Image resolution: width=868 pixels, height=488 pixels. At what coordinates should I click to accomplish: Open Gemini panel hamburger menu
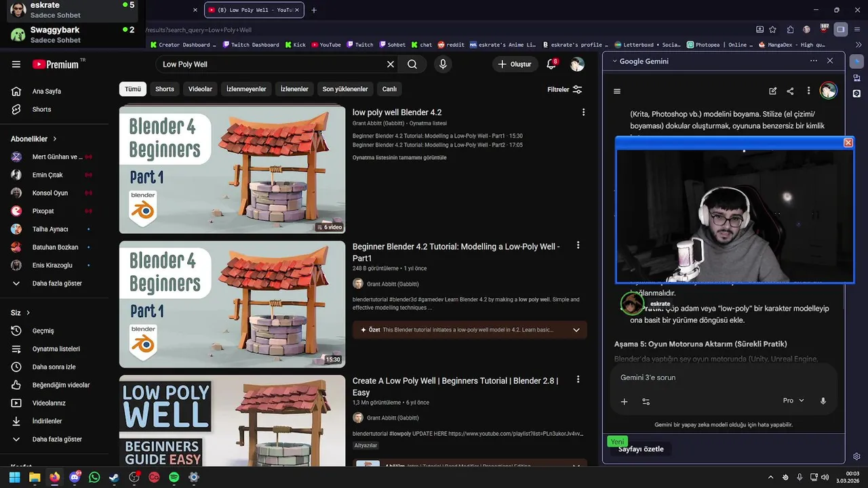(617, 91)
